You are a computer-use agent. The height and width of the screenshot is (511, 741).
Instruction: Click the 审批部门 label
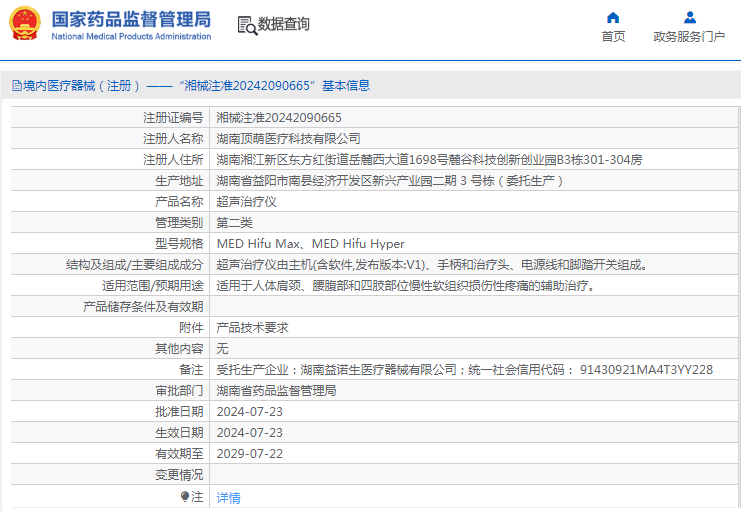coord(179,390)
